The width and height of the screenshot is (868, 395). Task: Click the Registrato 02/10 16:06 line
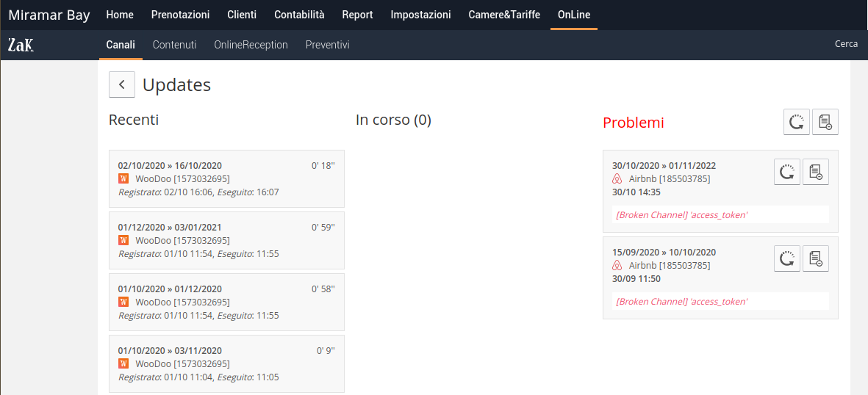(198, 192)
